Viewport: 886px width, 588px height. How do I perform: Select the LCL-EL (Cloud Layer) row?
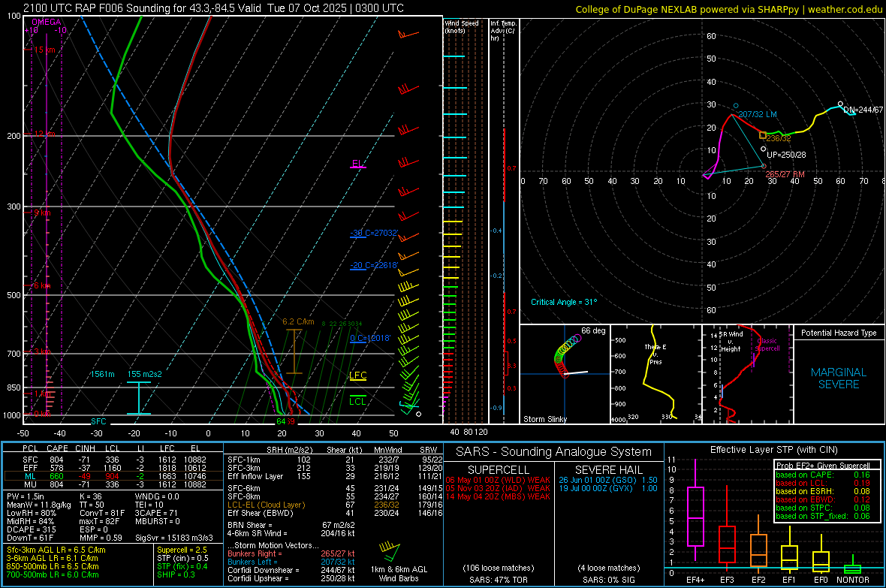335,505
